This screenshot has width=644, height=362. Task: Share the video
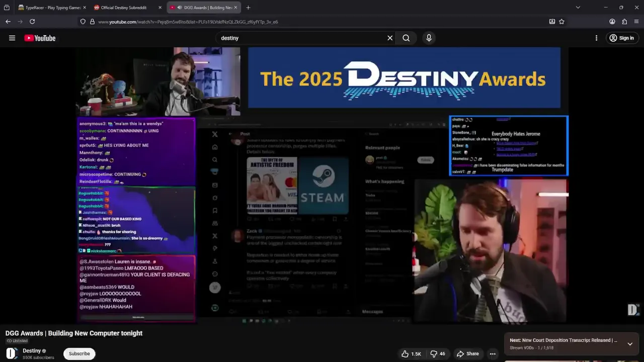click(467, 353)
